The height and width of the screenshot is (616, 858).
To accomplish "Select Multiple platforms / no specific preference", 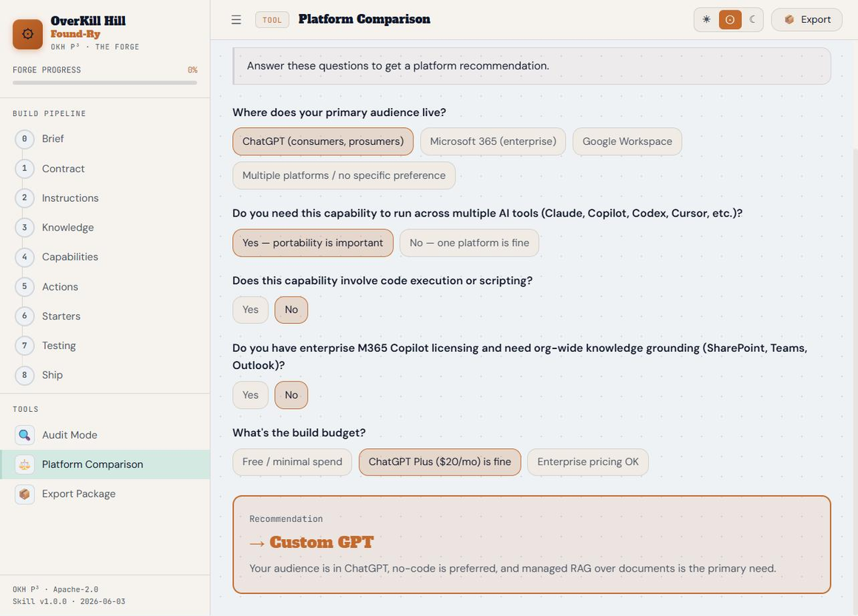I will (344, 175).
